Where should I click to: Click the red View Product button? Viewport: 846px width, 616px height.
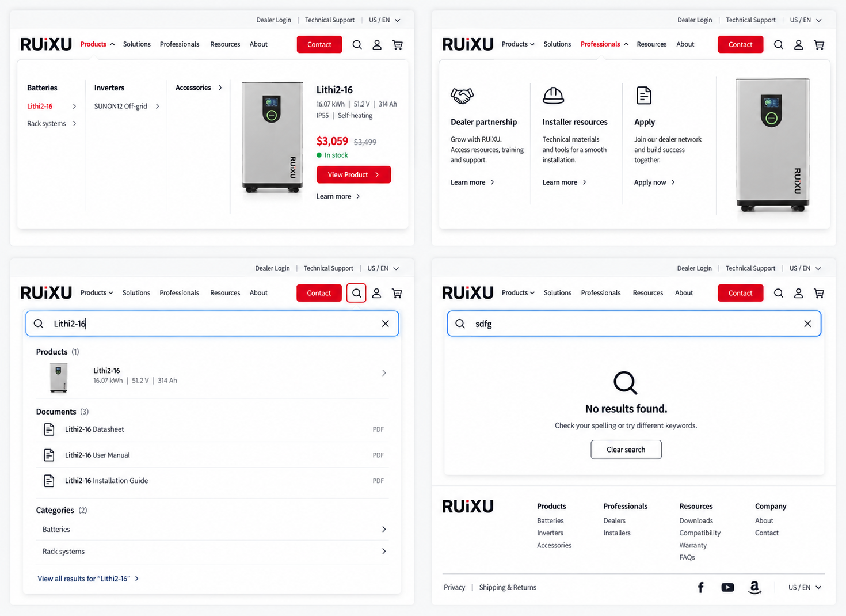tap(353, 175)
